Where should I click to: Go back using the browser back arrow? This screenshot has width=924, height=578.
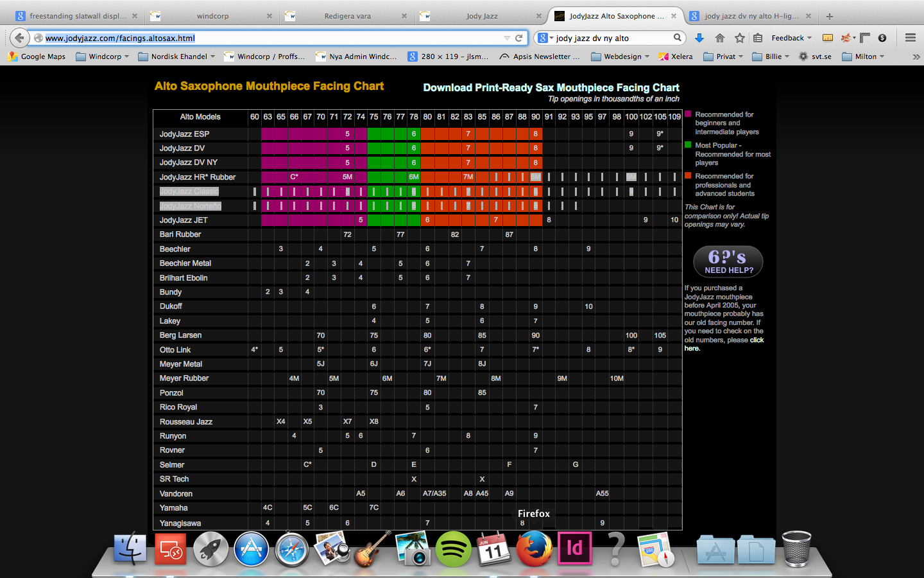coord(20,38)
